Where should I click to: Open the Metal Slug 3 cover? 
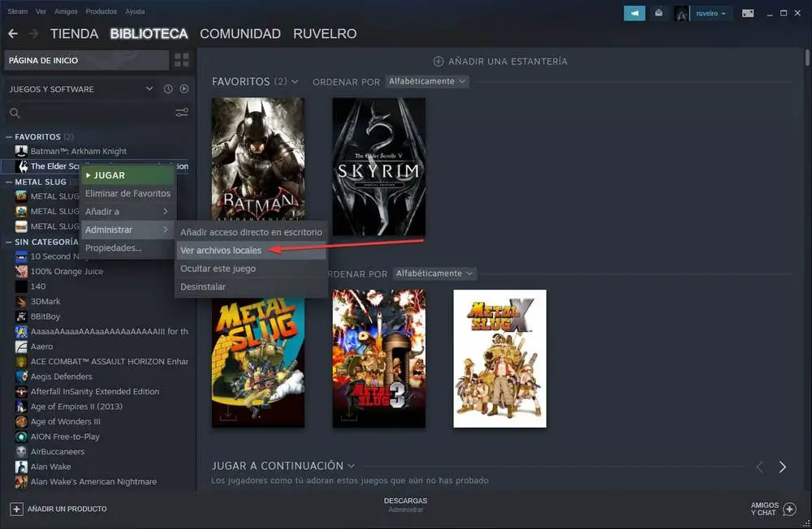pyautogui.click(x=379, y=359)
